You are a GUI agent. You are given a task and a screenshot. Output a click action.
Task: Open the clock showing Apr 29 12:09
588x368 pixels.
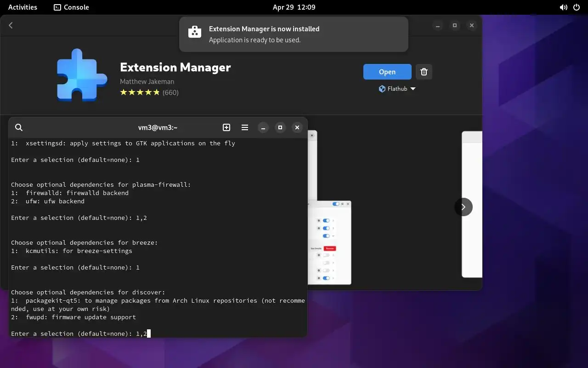point(294,7)
